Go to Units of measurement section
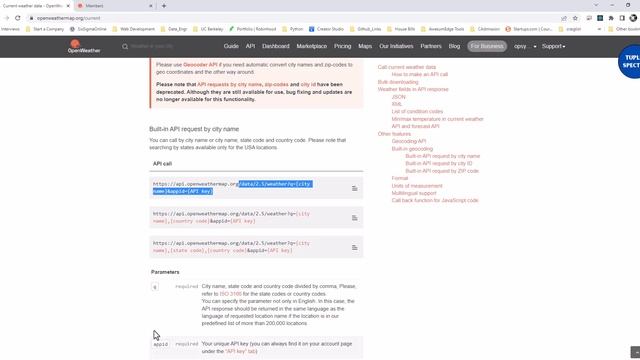 (417, 186)
